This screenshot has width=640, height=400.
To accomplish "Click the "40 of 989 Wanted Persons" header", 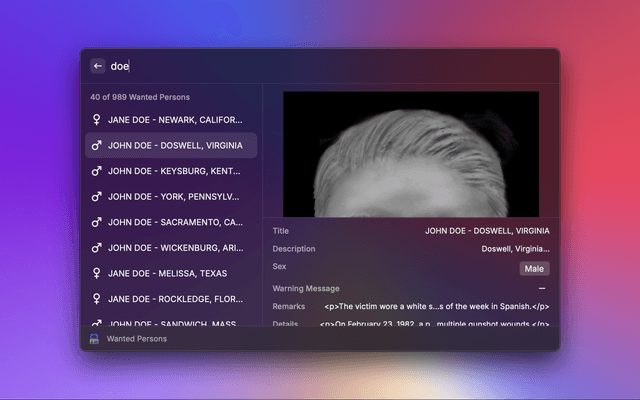I will point(140,97).
